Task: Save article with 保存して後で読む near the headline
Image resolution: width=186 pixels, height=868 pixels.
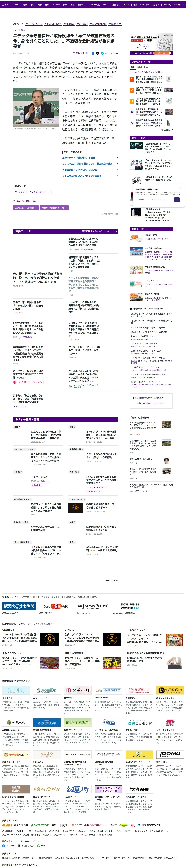Action: point(81,53)
